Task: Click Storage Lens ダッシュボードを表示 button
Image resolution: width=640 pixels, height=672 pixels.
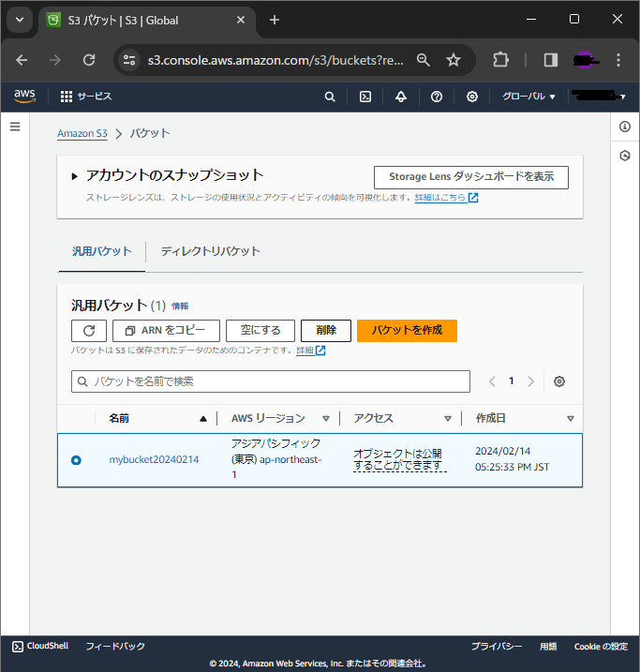Action: coord(470,177)
